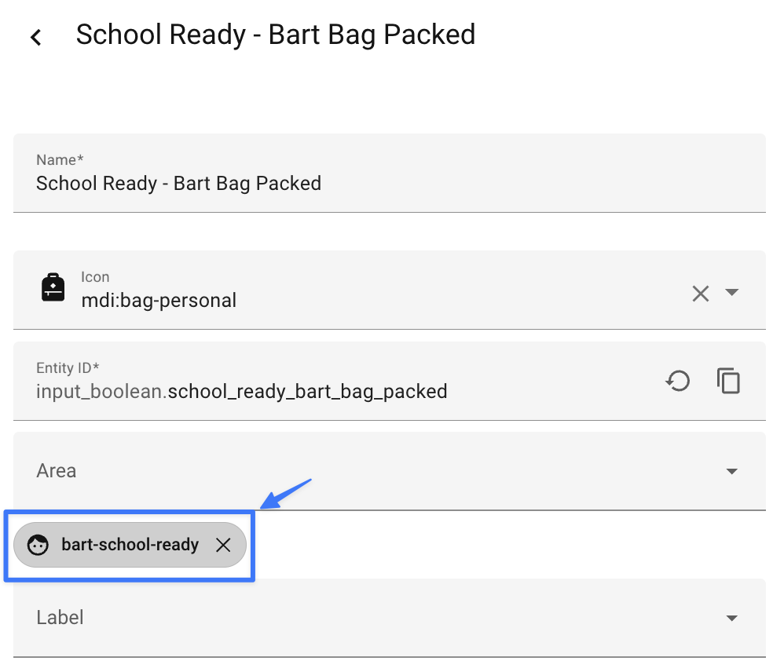784x672 pixels.
Task: Click the Name* field label
Action: pyautogui.click(x=60, y=160)
